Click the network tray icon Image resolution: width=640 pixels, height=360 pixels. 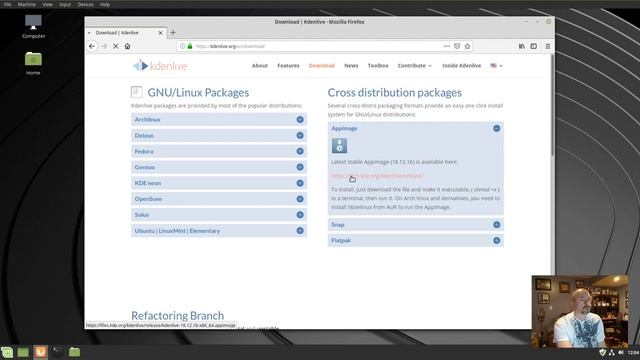pos(611,352)
